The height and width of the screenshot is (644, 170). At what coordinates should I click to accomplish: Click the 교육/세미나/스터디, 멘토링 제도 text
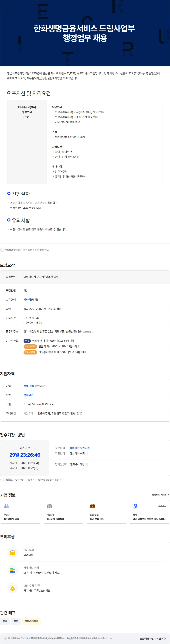point(41,572)
